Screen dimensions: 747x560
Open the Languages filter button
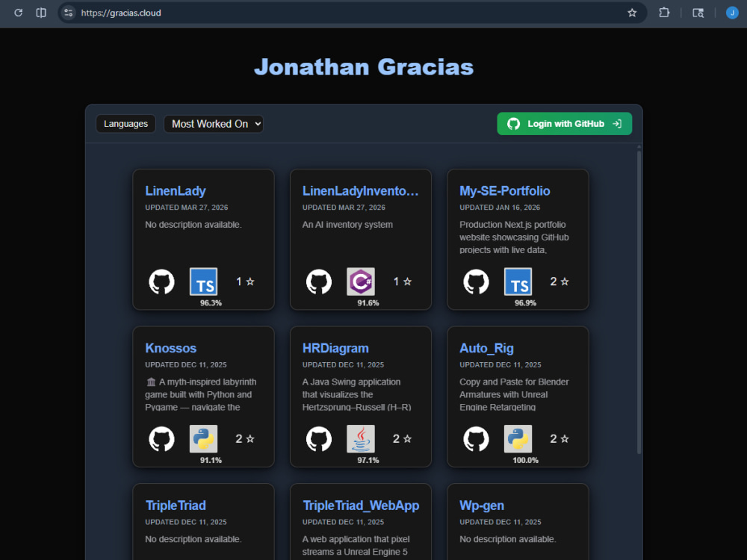125,124
